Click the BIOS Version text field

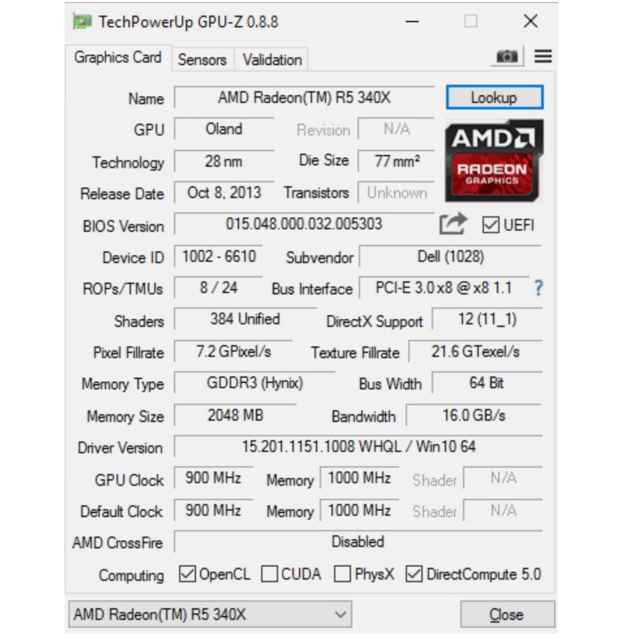[x=304, y=224]
